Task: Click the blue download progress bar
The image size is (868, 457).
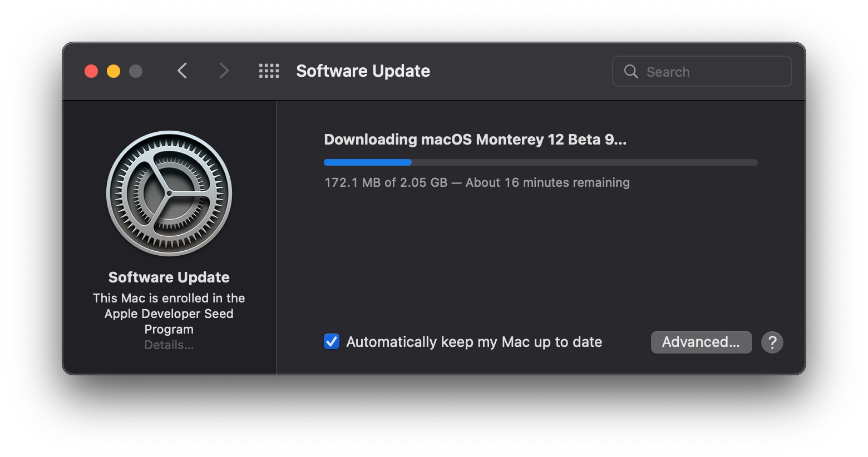Action: coord(540,162)
